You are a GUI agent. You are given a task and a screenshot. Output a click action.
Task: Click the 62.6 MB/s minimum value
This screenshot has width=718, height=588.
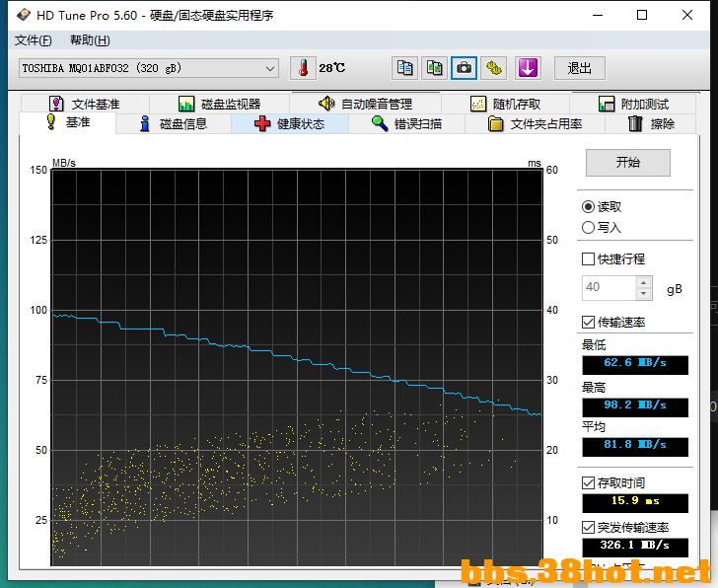coord(635,365)
